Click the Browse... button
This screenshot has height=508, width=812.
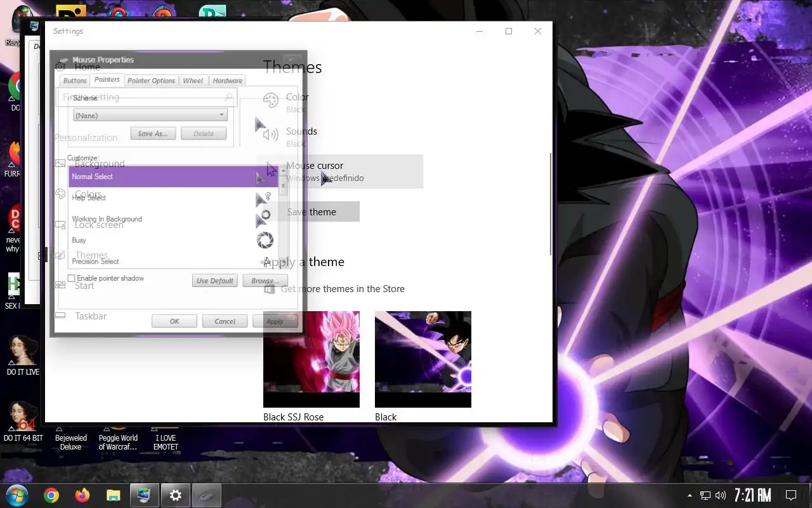pos(265,281)
